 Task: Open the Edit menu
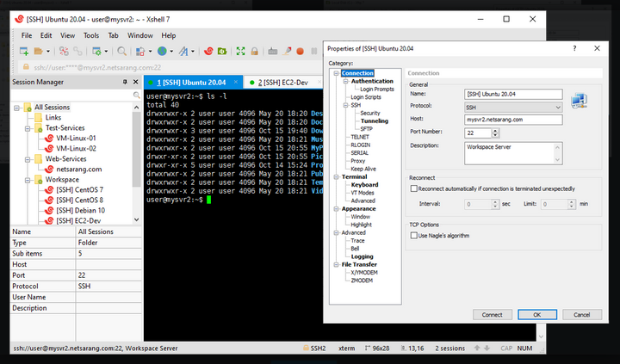[x=46, y=35]
